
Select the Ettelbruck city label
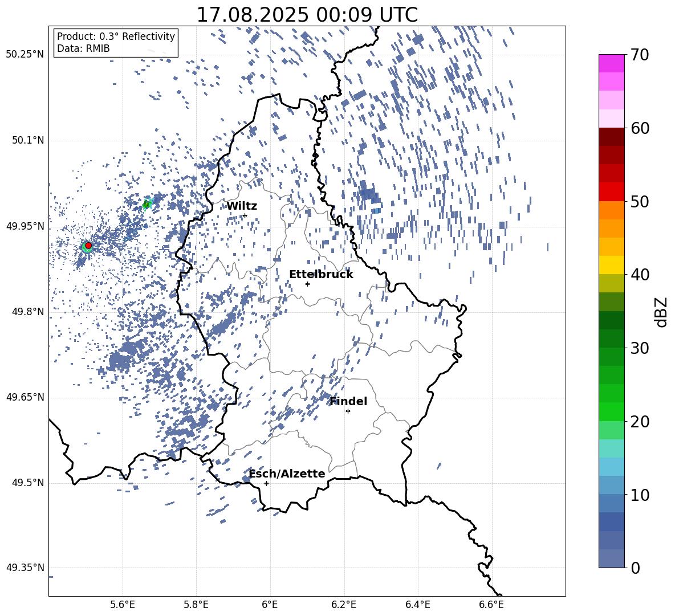point(321,275)
